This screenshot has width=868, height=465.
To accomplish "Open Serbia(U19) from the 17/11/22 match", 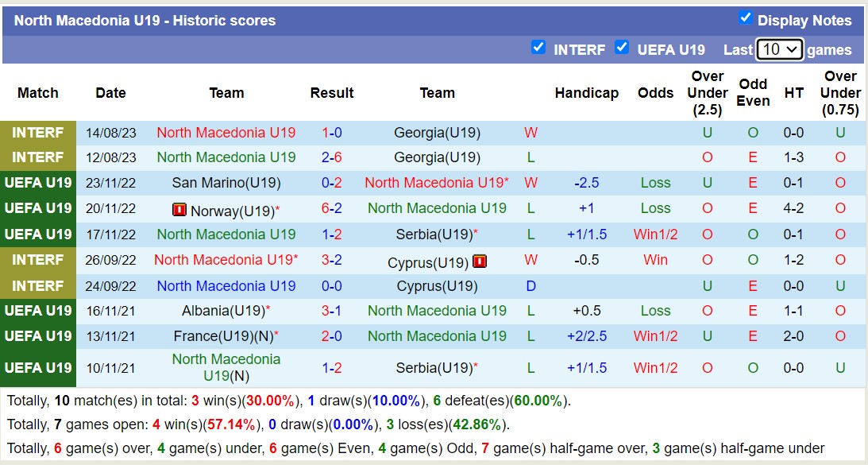I will pos(434,234).
